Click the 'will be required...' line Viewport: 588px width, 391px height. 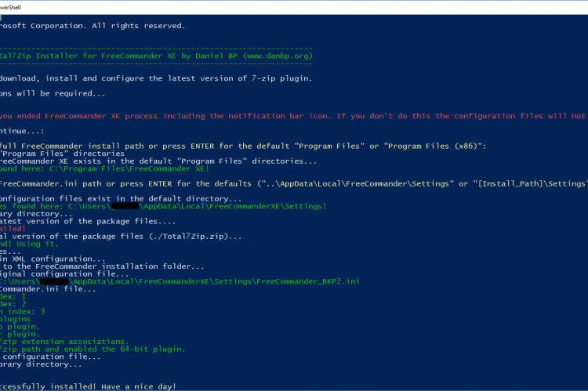pyautogui.click(x=53, y=93)
